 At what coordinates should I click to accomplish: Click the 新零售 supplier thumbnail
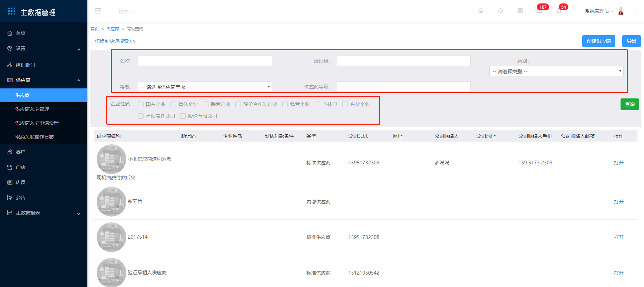coord(111,202)
